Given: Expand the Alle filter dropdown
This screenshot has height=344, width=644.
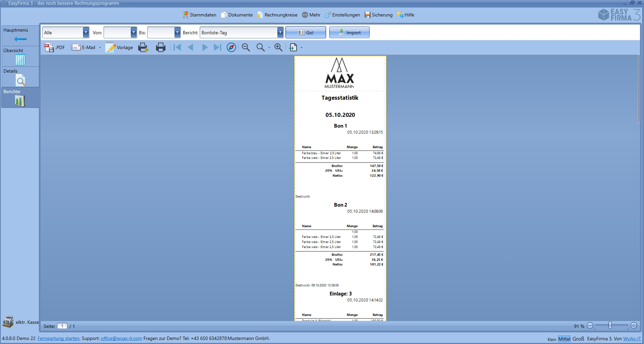Looking at the screenshot, I should click(86, 33).
